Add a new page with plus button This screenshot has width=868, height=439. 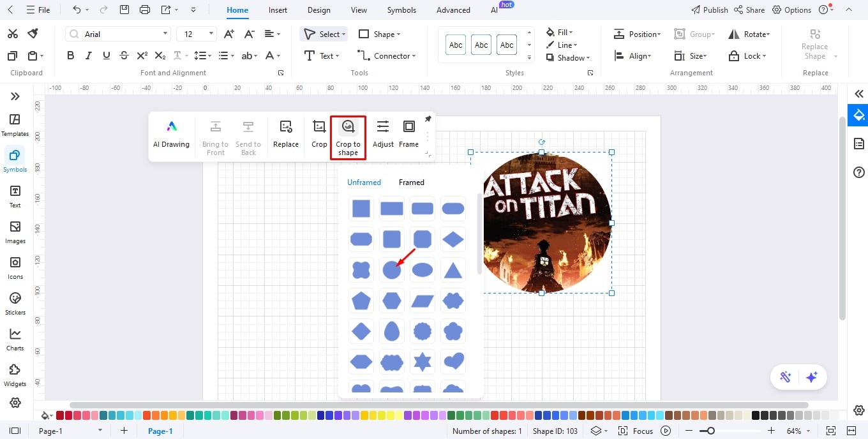[x=124, y=431]
